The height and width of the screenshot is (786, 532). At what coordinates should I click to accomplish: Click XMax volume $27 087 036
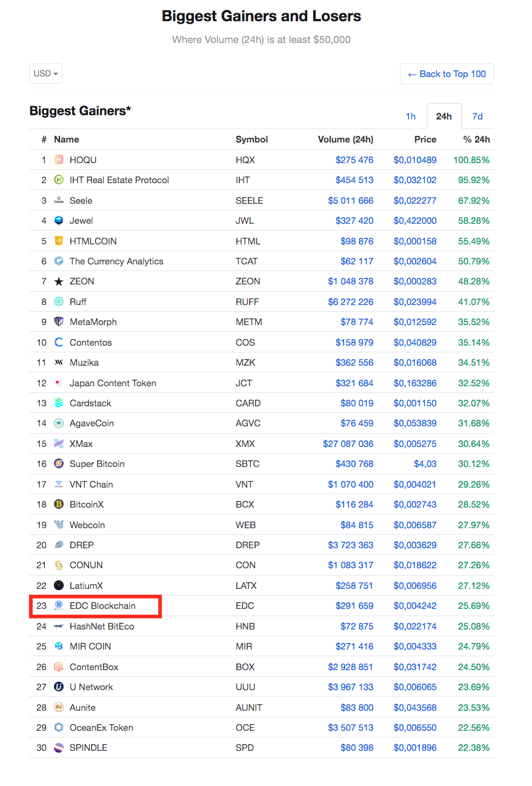pos(348,444)
